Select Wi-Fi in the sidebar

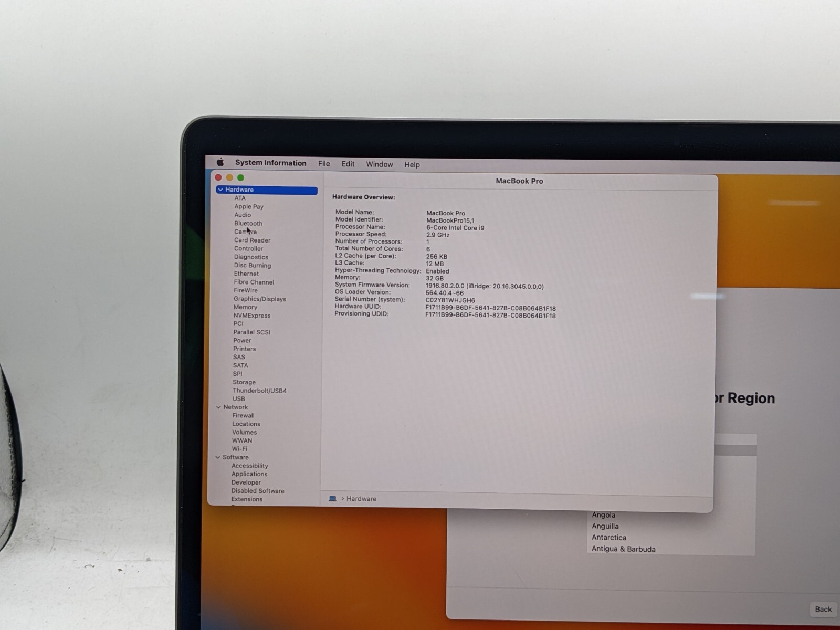[x=239, y=449]
